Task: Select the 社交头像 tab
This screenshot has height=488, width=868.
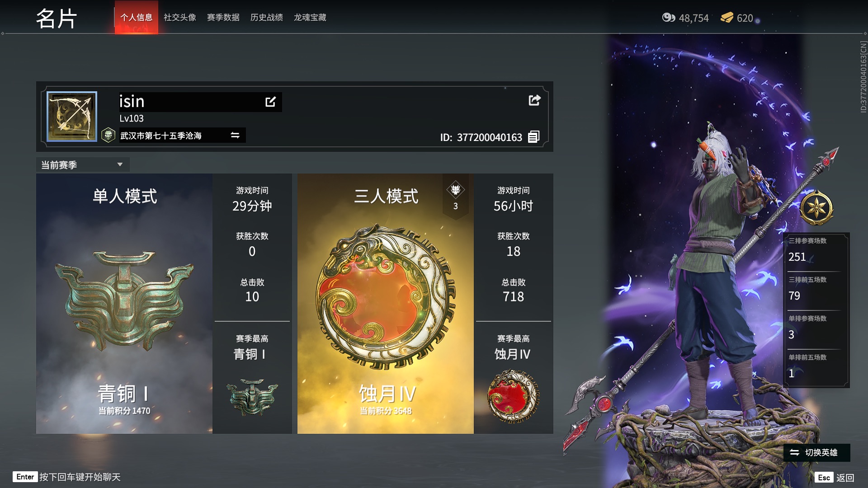Action: coord(181,17)
